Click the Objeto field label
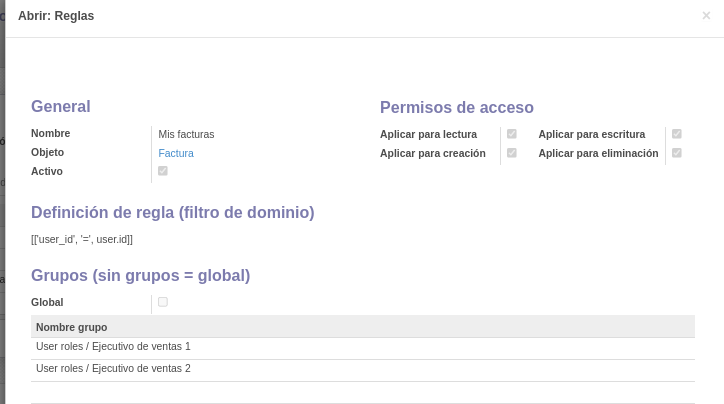 coord(48,152)
